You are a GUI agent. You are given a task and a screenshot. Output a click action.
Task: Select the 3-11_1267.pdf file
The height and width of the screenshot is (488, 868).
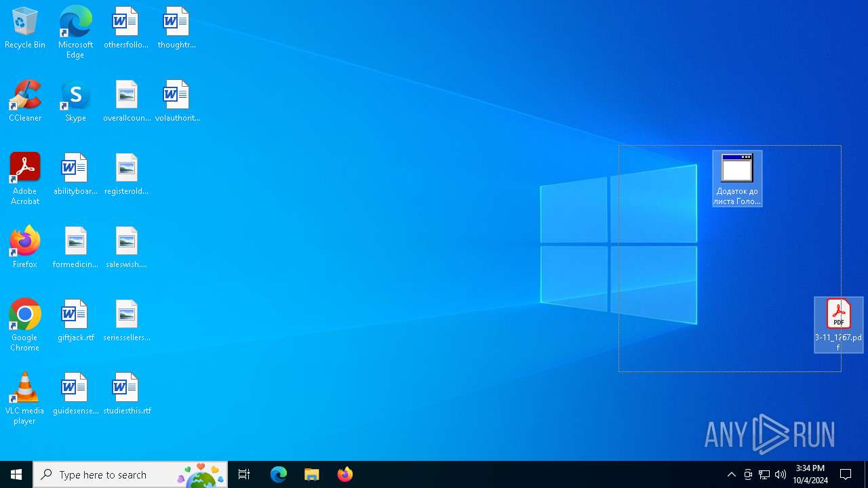click(839, 325)
